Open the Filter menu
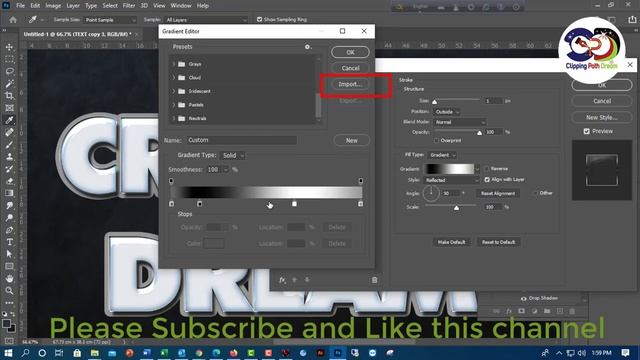The height and width of the screenshot is (360, 640). click(129, 6)
